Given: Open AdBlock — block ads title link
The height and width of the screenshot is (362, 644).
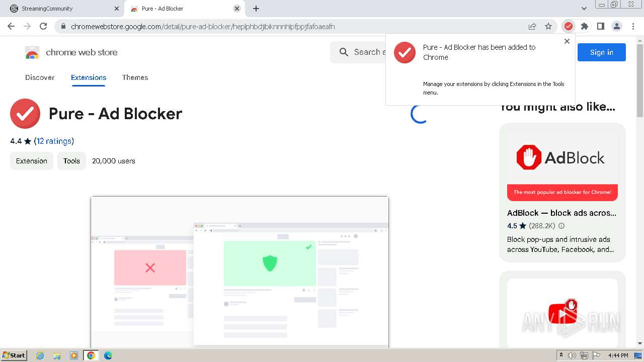Looking at the screenshot, I should point(561,213).
